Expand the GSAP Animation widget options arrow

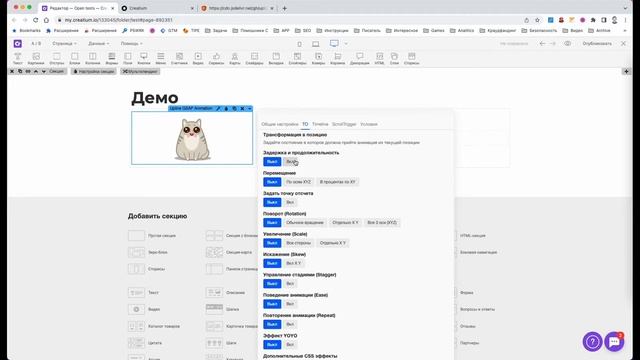(x=249, y=109)
